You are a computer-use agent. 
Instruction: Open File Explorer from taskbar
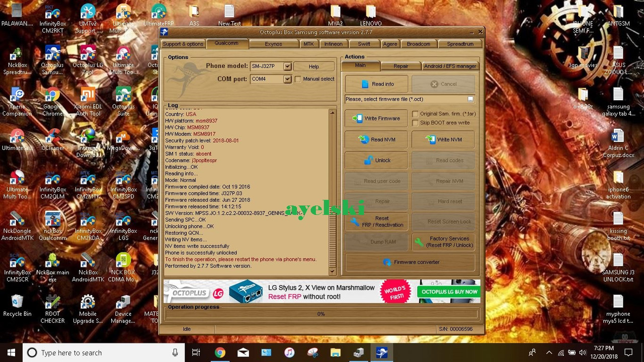tap(336, 352)
